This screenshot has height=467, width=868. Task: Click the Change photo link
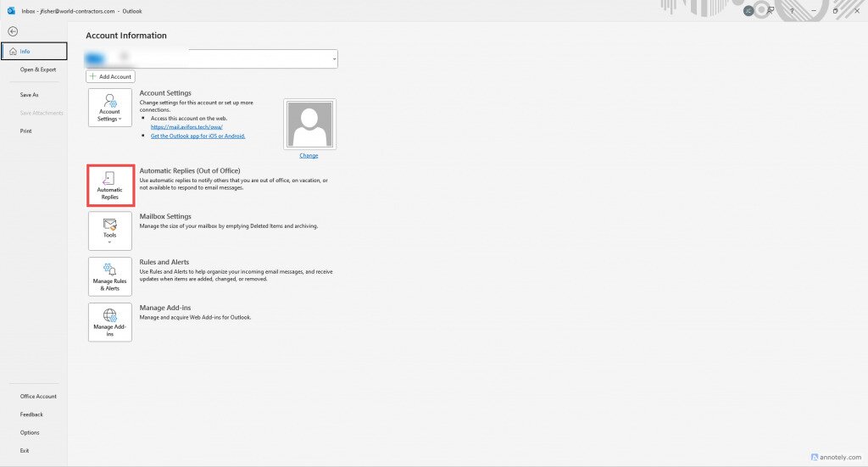click(309, 155)
